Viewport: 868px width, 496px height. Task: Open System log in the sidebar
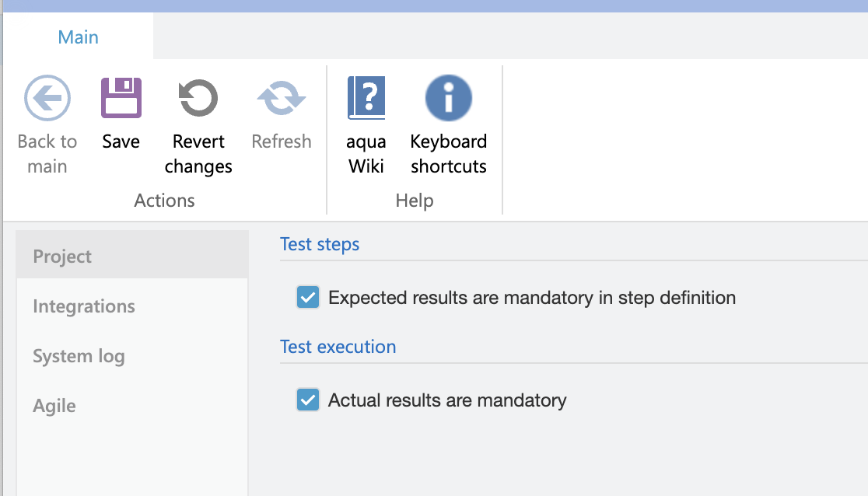pos(79,356)
